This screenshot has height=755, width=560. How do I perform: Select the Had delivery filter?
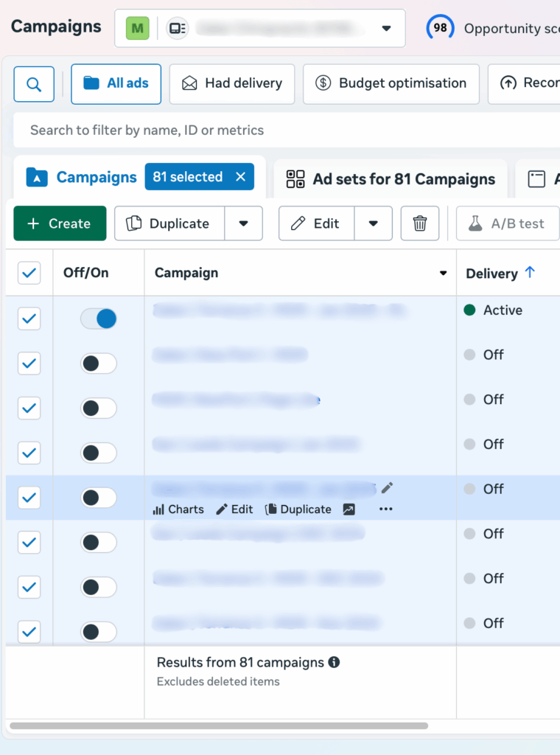(231, 83)
